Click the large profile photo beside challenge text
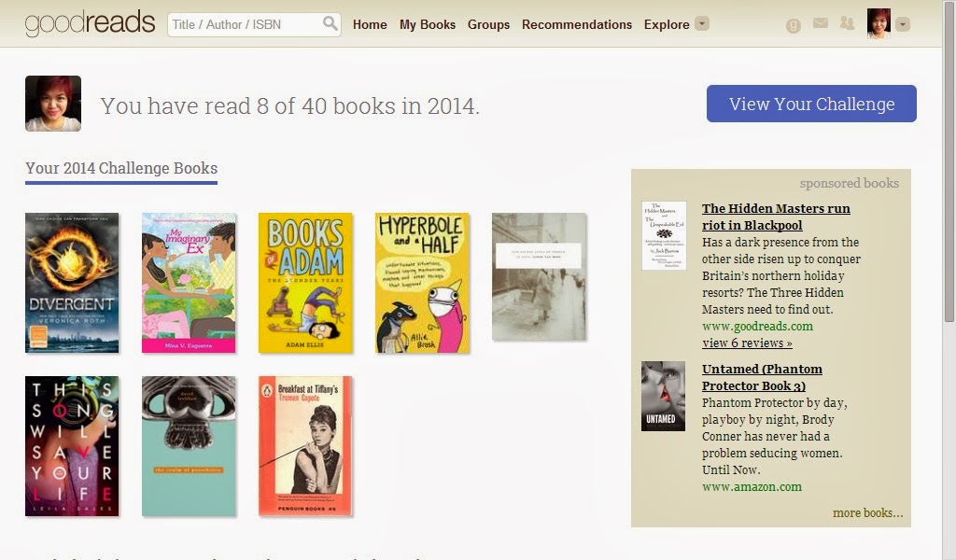The image size is (956, 560). (53, 104)
